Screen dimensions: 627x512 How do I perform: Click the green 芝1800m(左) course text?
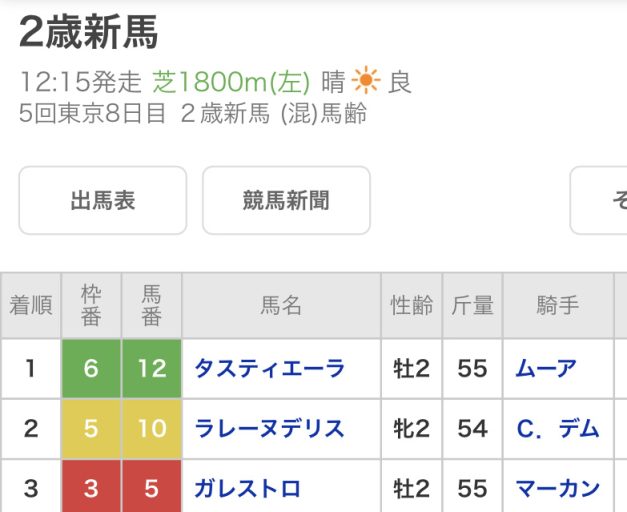pos(231,82)
